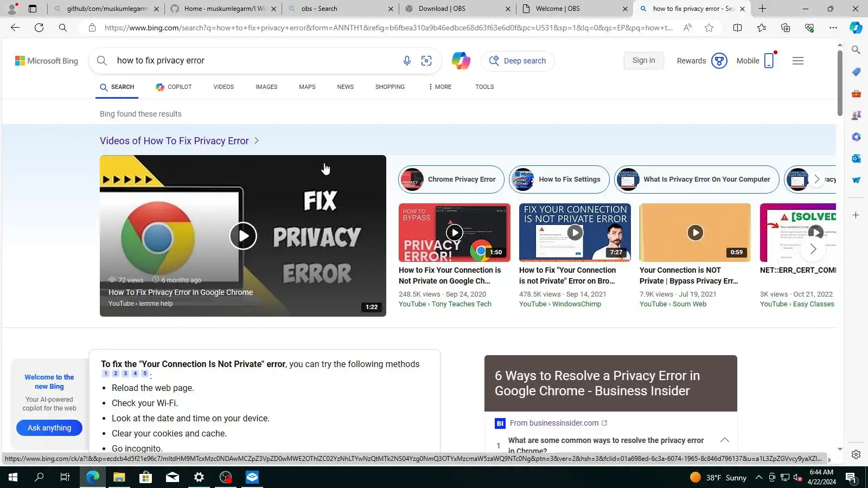This screenshot has height=488, width=868.
Task: Open sidebar settings gear at the bottom
Action: (x=856, y=454)
